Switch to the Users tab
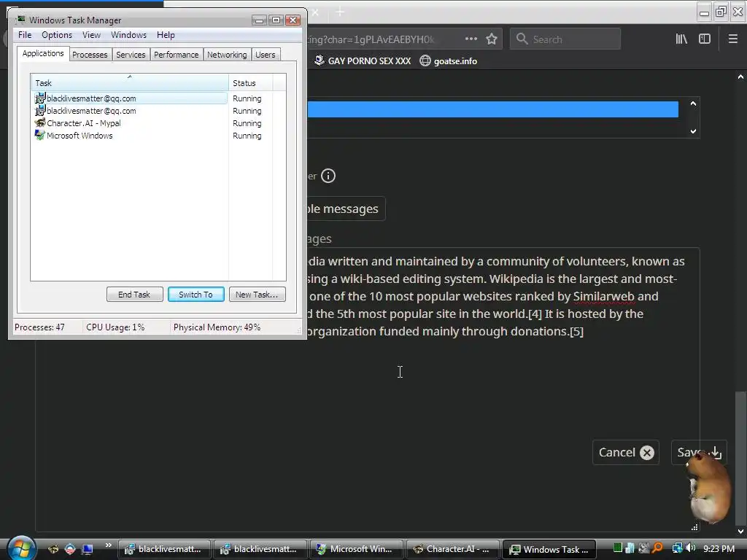The width and height of the screenshot is (747, 560). coord(266,55)
